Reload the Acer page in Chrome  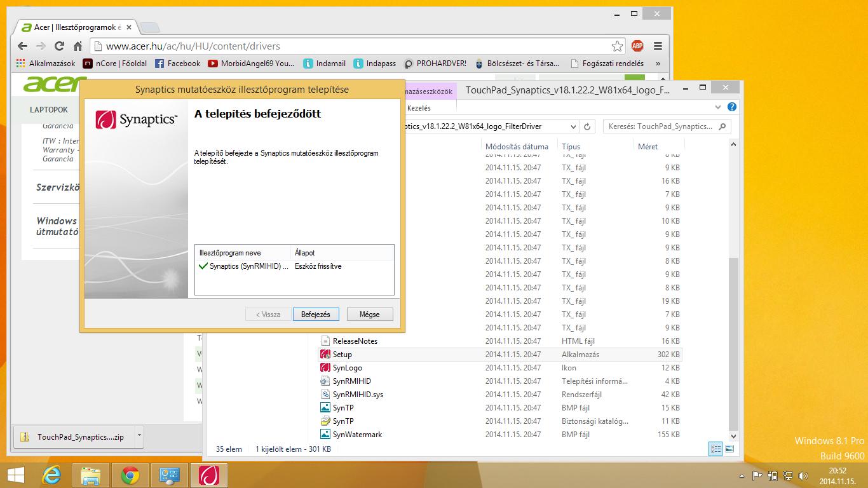pos(59,46)
